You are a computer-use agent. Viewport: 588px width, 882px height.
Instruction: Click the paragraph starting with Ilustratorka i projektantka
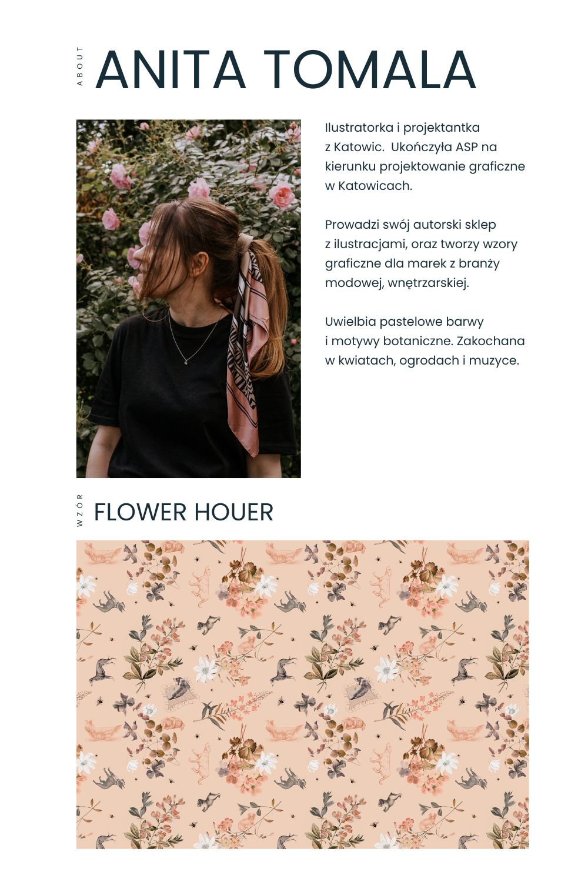(x=425, y=156)
